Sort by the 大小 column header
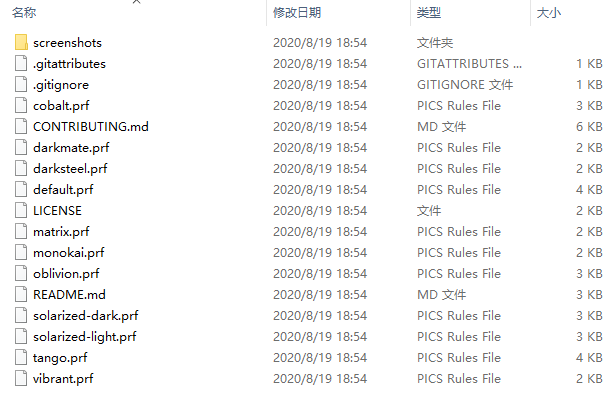609x401 pixels. pyautogui.click(x=549, y=13)
